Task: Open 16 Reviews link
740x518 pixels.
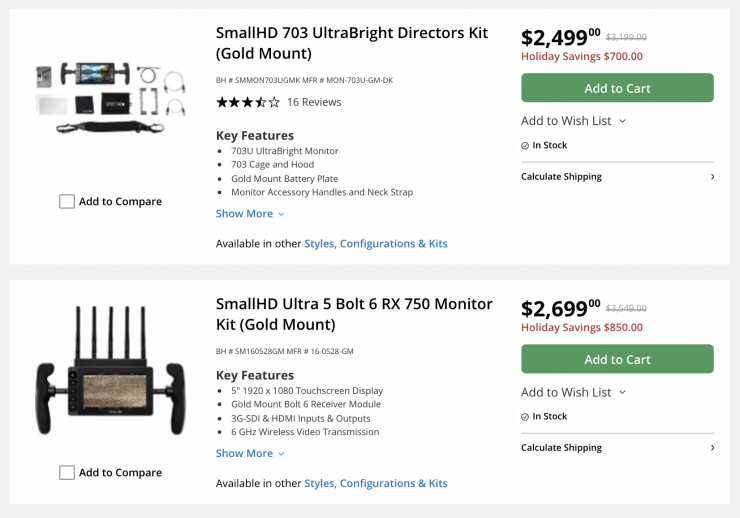Action: [314, 102]
